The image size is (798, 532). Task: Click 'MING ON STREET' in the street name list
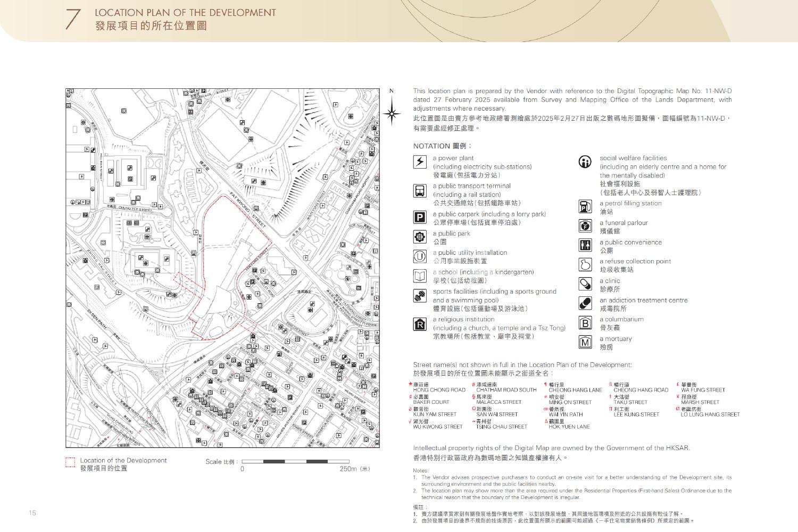tap(570, 402)
